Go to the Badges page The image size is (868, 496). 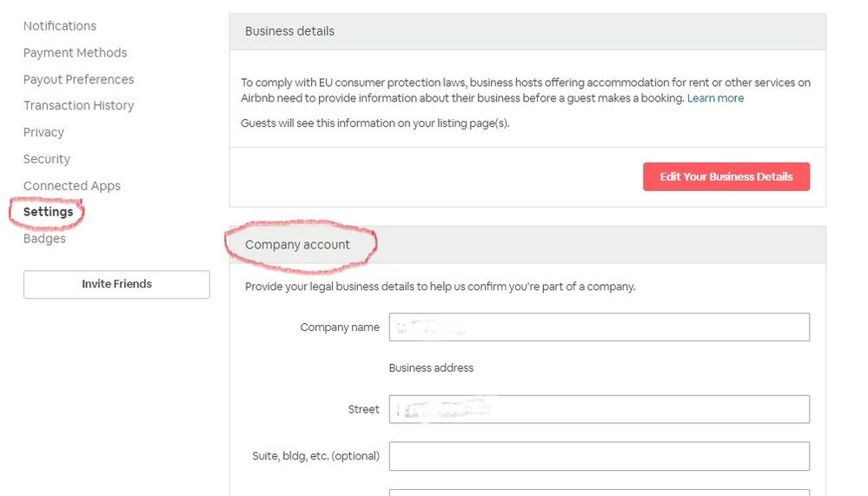coord(44,239)
